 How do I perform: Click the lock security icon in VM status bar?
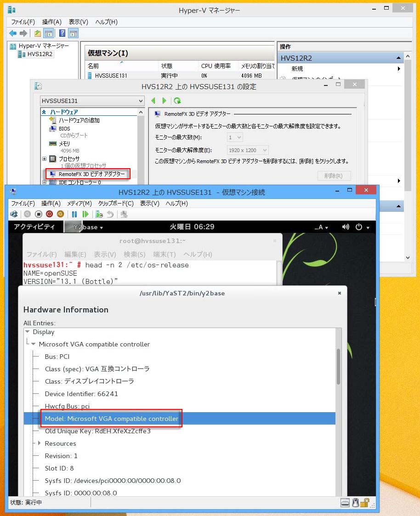coord(365,503)
